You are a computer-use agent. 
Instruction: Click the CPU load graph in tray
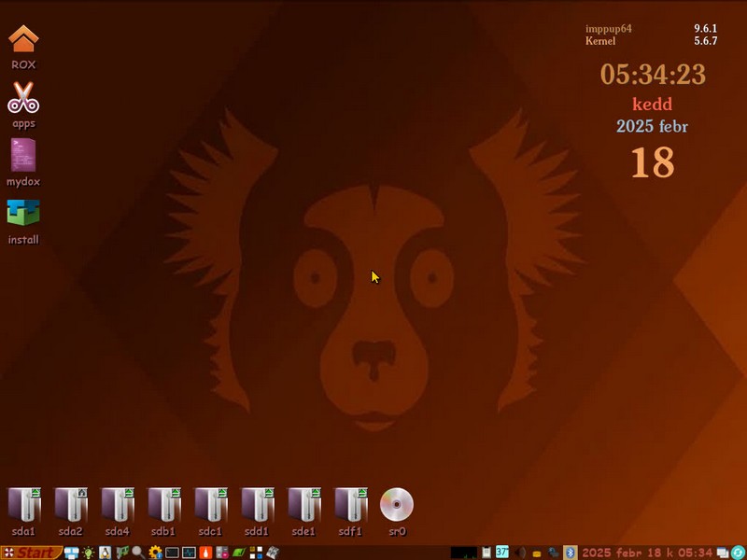(x=464, y=553)
